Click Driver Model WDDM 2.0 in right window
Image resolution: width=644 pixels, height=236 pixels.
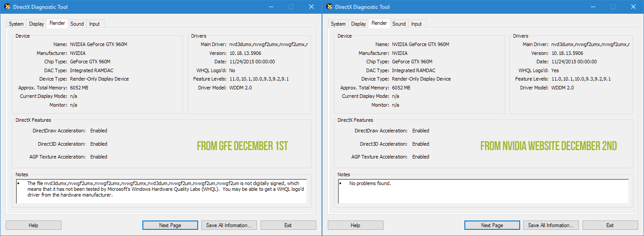[562, 88]
